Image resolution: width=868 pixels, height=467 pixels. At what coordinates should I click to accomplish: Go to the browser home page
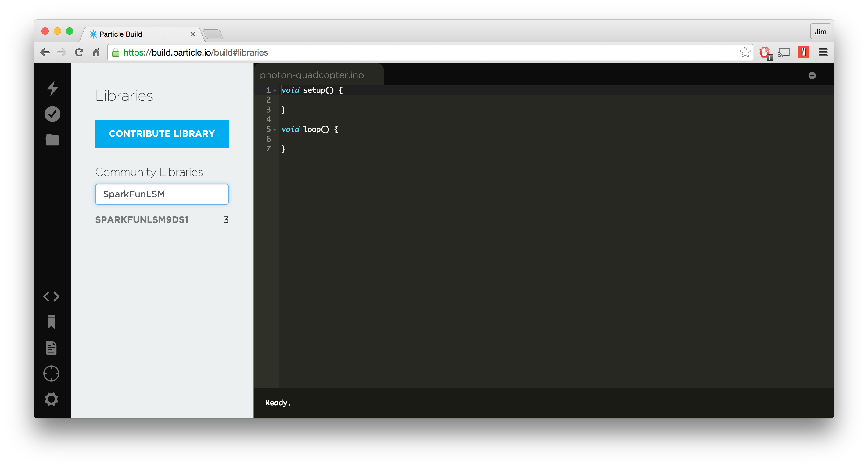[96, 52]
